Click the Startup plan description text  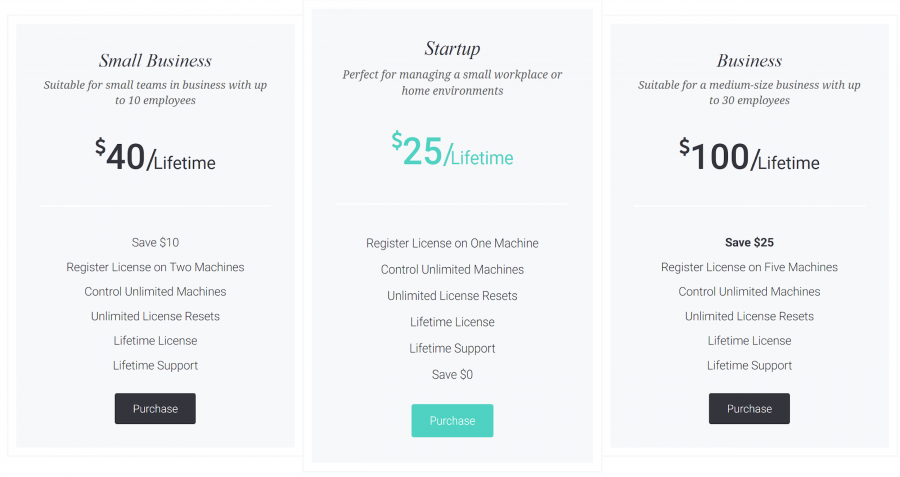[452, 83]
